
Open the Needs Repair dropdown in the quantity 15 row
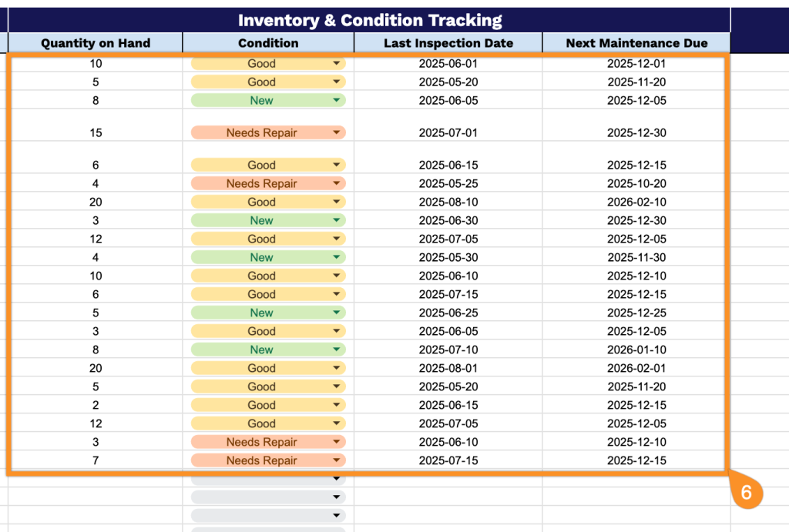tap(336, 132)
